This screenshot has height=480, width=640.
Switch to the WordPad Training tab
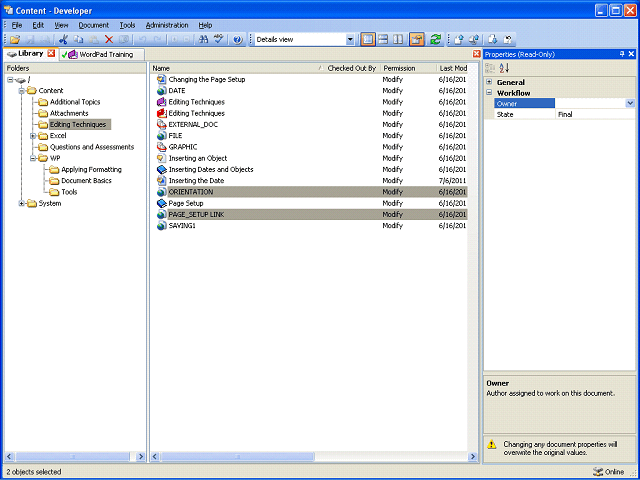point(102,54)
